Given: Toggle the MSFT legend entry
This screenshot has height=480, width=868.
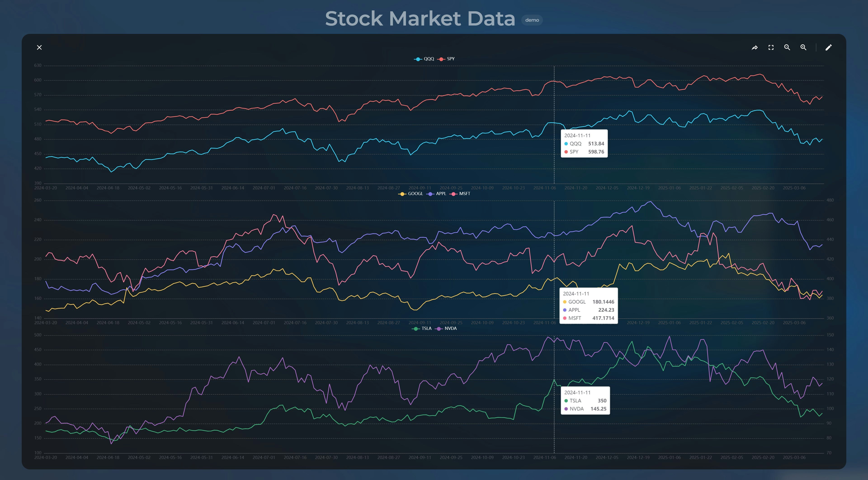Looking at the screenshot, I should point(463,193).
